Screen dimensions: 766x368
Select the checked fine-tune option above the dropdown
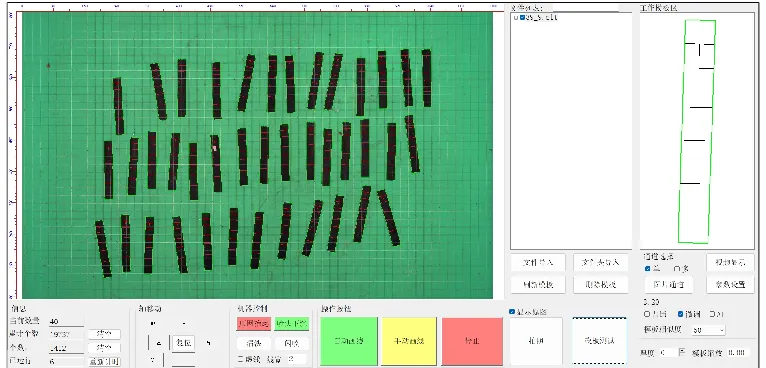(681, 314)
